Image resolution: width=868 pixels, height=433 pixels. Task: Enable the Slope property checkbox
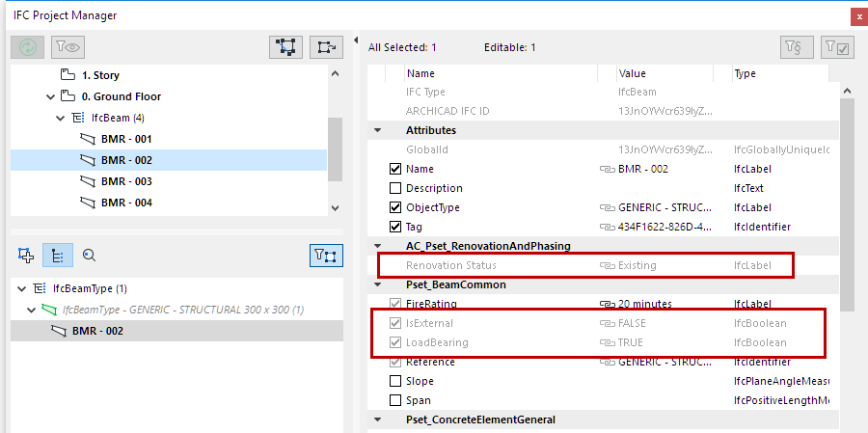click(x=395, y=382)
